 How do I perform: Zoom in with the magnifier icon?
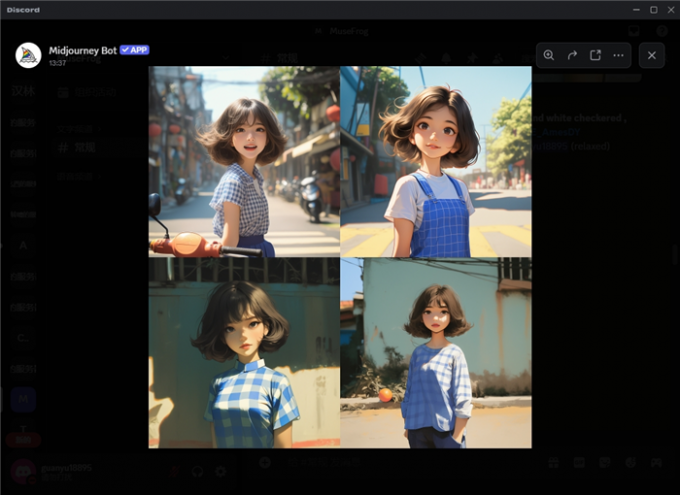(549, 55)
